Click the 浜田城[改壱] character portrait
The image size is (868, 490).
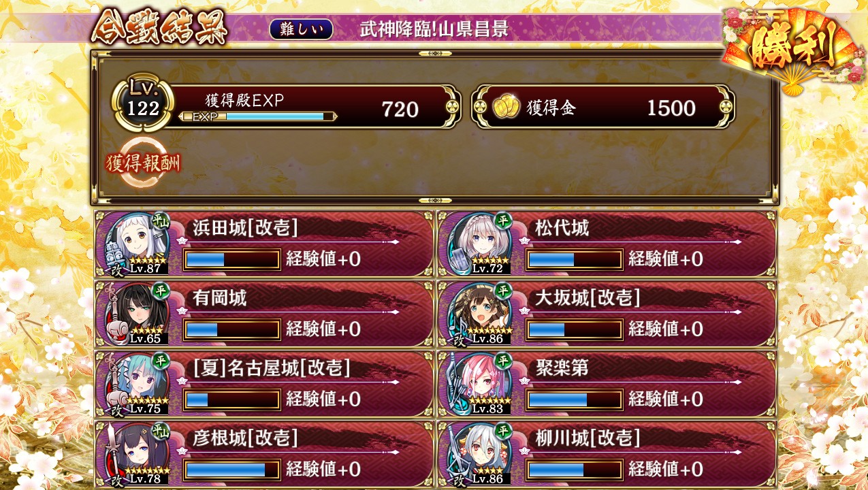point(137,244)
